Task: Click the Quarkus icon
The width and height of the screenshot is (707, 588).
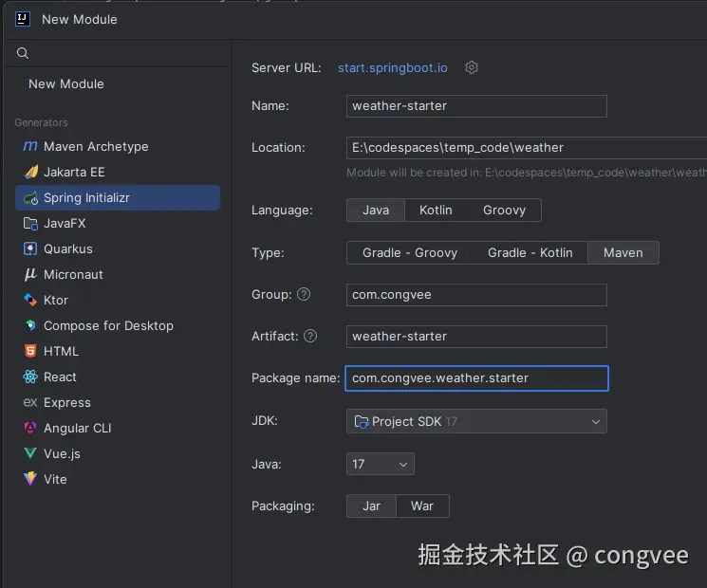Action: pos(30,248)
